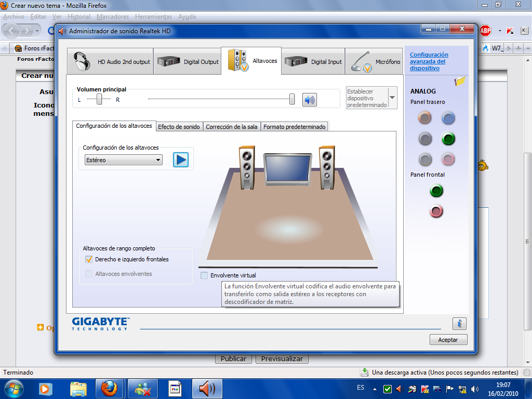
Task: Open system volume from tray speaker icon
Action: [475, 389]
